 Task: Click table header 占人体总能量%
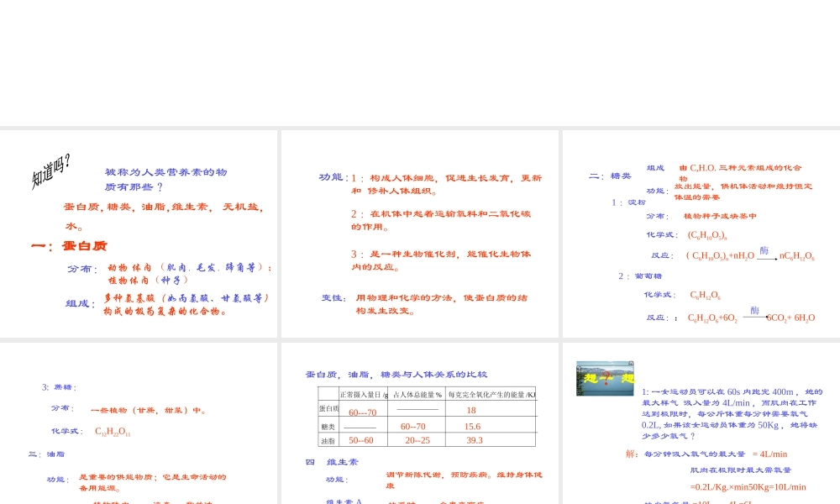coord(417,395)
